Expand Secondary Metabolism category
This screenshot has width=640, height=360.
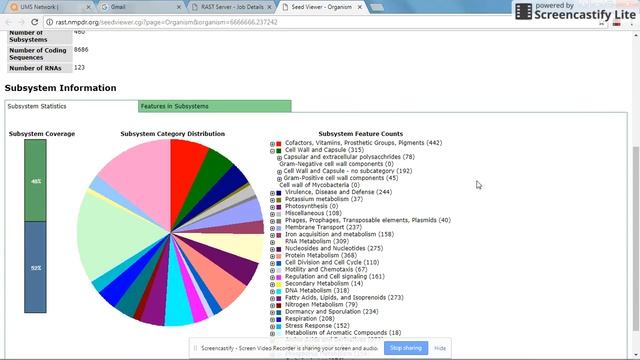(x=272, y=284)
